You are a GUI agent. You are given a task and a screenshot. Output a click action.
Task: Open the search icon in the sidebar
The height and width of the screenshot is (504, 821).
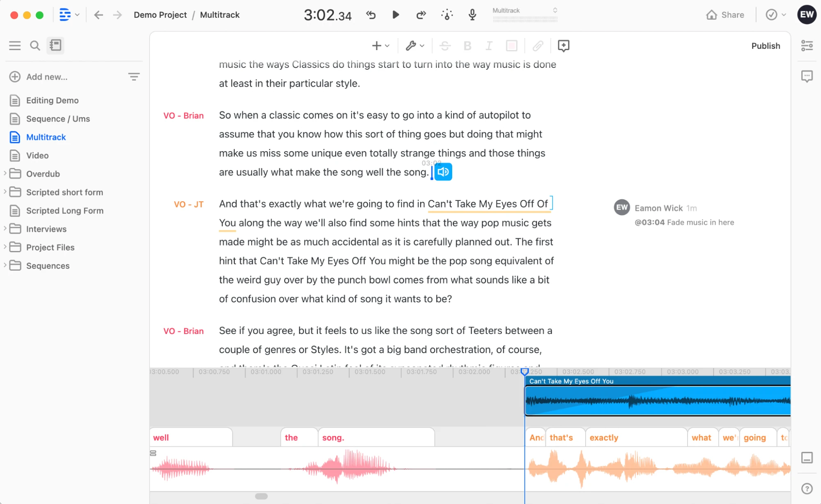[x=35, y=45]
